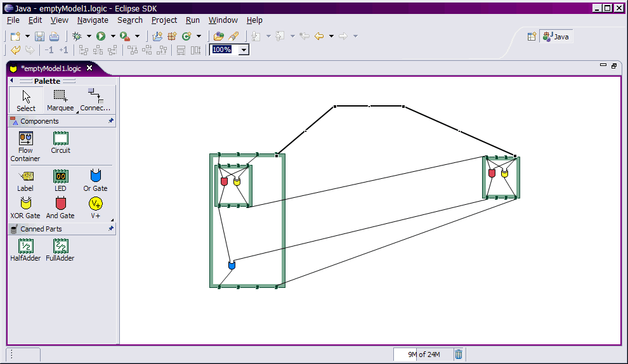Screen dimensions: 628x364
Task: Pick the And Gate component
Action: [x=60, y=207]
